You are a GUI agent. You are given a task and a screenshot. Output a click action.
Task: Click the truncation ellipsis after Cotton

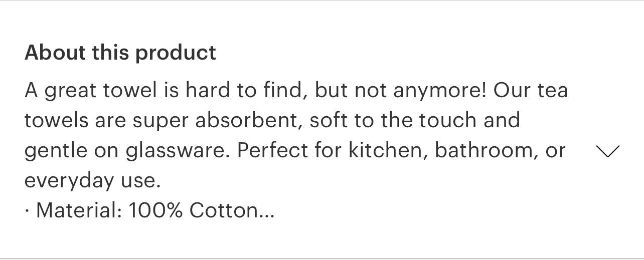coord(266,211)
